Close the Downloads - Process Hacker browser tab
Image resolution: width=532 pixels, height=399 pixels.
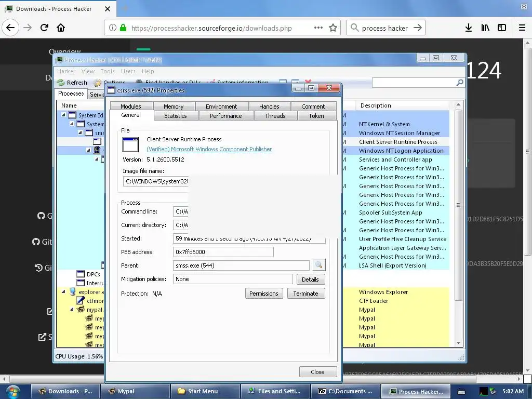coord(108,9)
